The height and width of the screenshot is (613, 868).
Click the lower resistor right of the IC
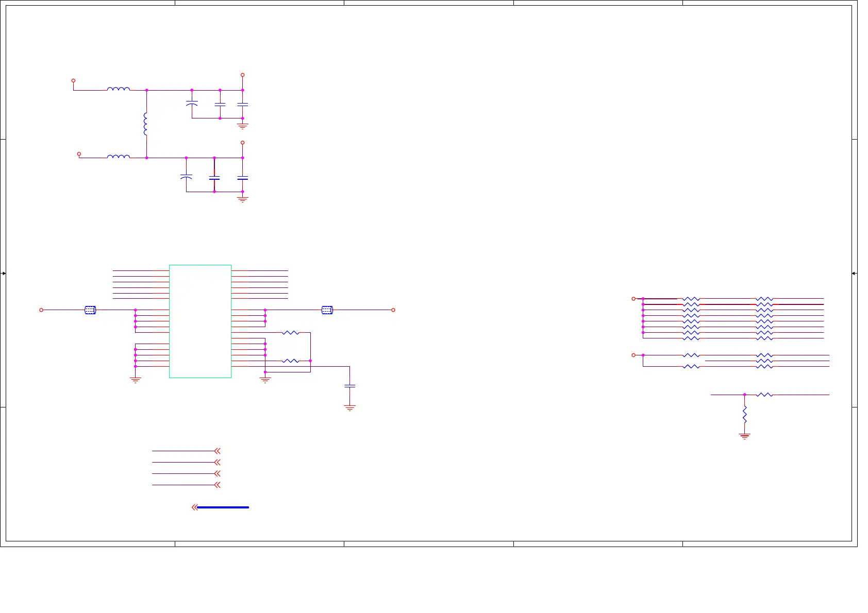coord(291,361)
